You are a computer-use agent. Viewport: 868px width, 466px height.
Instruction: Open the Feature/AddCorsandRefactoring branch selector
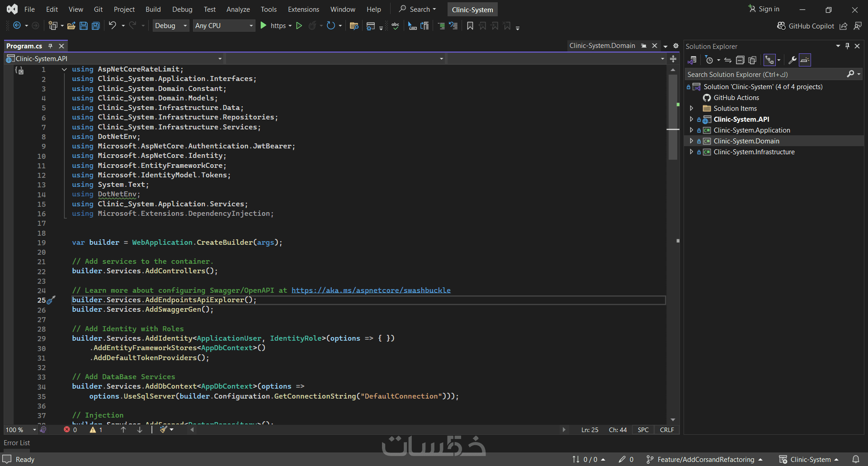tap(704, 460)
